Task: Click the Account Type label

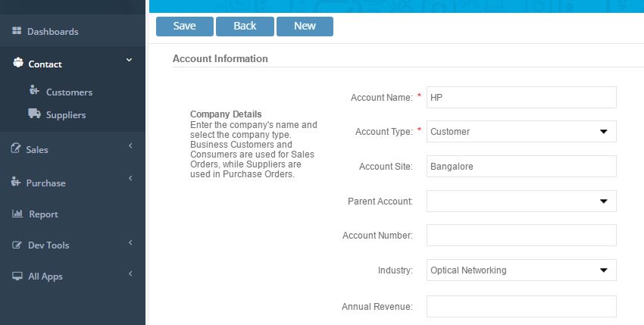Action: (384, 132)
